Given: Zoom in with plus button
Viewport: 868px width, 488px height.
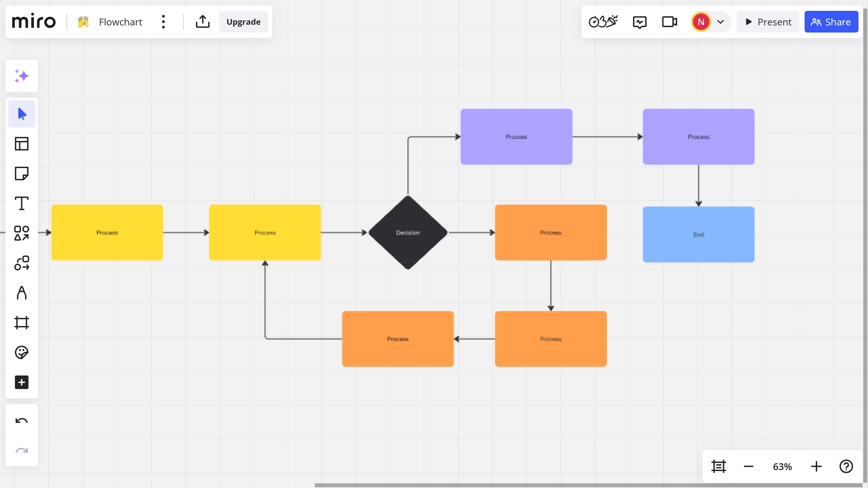Looking at the screenshot, I should pos(816,466).
